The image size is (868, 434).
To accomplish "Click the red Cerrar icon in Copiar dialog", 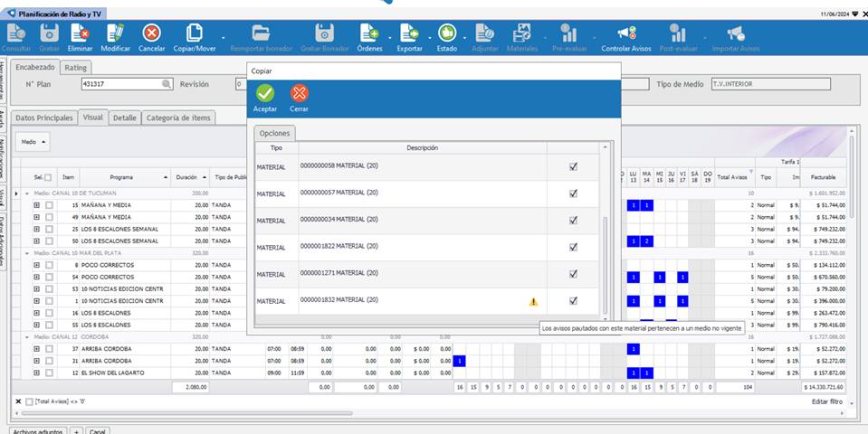I will (300, 93).
